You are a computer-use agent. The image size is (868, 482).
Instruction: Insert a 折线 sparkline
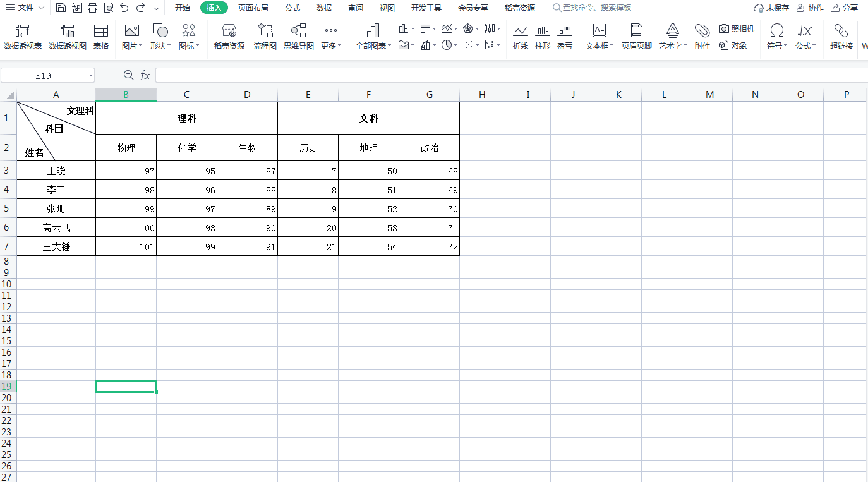tap(520, 37)
